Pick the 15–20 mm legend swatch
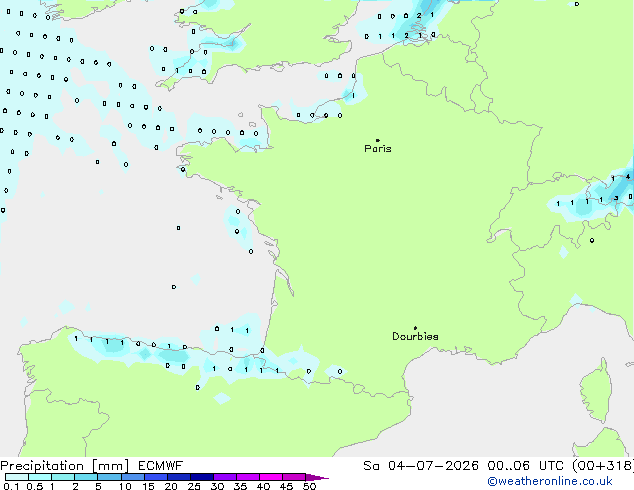Image resolution: width=634 pixels, height=490 pixels. pyautogui.click(x=156, y=477)
